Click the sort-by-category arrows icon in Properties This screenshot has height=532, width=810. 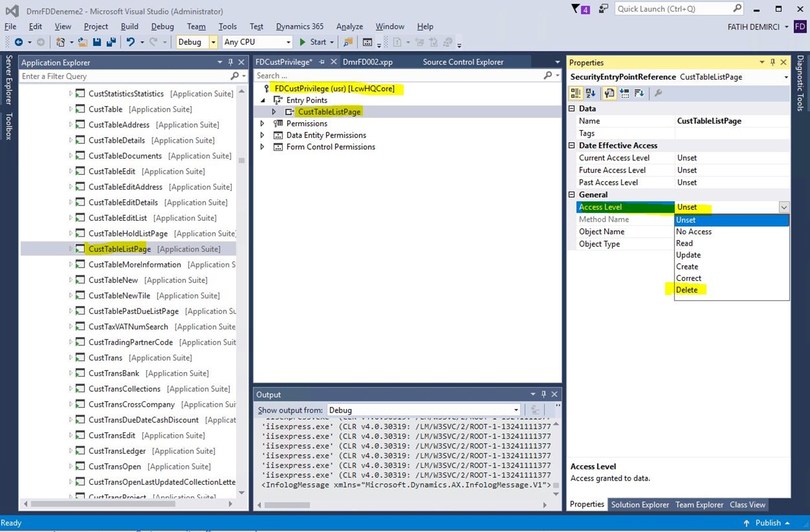point(639,93)
